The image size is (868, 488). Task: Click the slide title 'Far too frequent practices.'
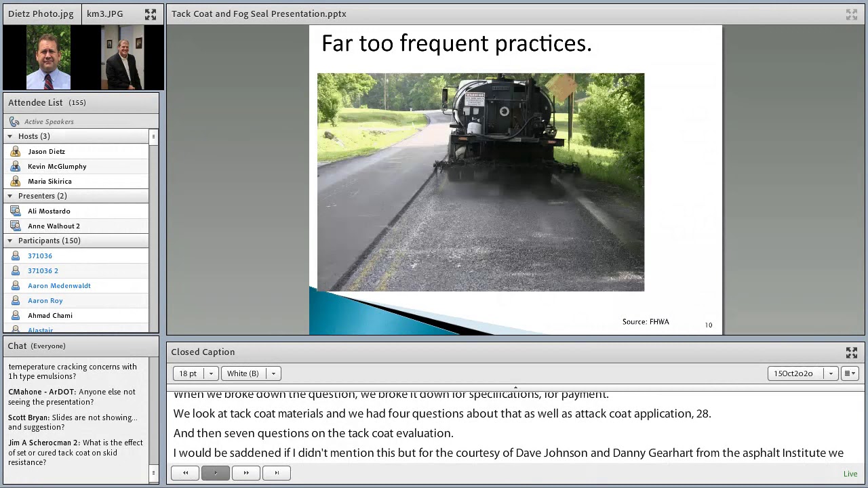click(x=456, y=43)
